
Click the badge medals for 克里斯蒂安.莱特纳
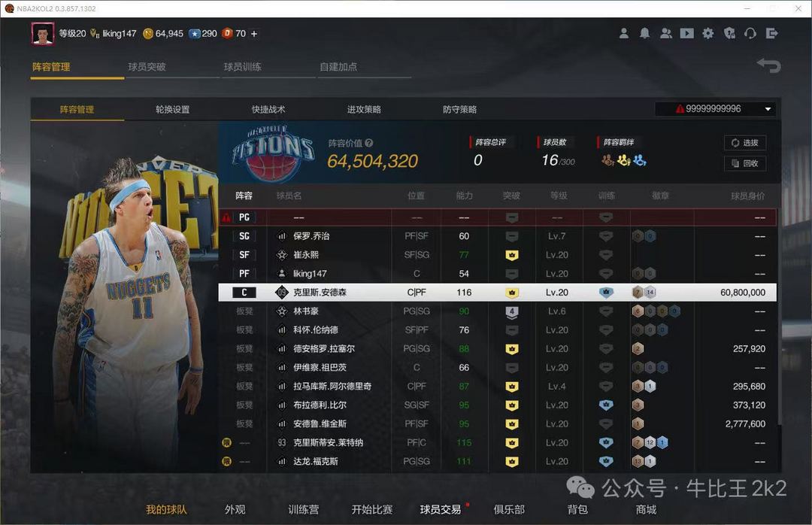(650, 442)
